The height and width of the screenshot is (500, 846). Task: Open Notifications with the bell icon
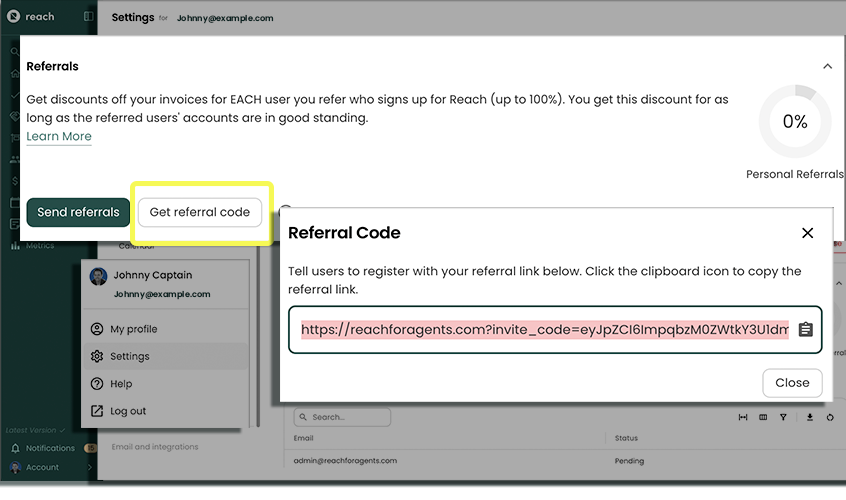coord(15,449)
